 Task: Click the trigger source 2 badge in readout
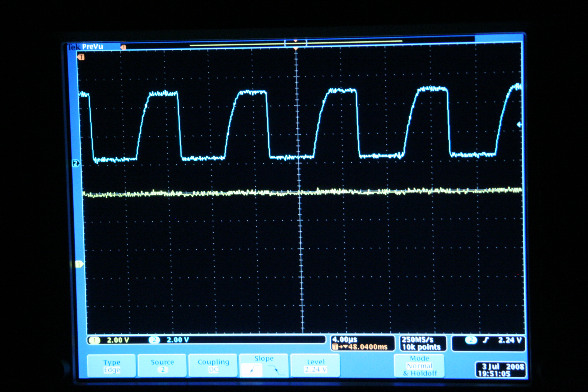point(471,340)
